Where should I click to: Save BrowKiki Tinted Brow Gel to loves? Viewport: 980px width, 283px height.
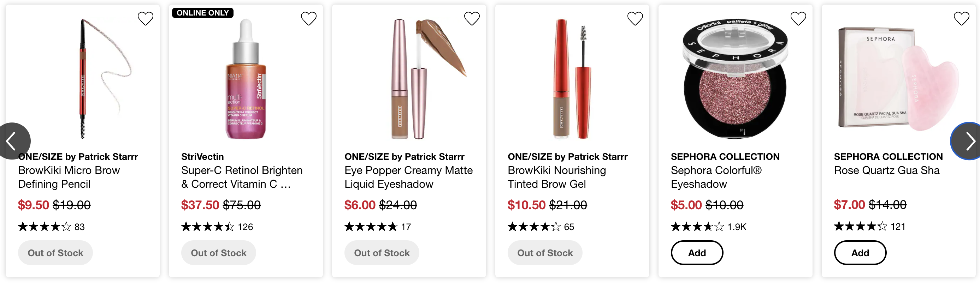tap(635, 19)
